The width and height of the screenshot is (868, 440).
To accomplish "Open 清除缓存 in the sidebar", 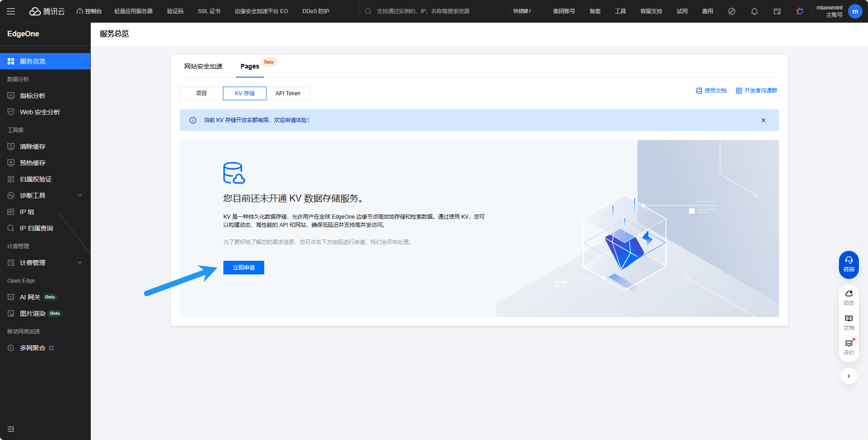I will tap(32, 147).
